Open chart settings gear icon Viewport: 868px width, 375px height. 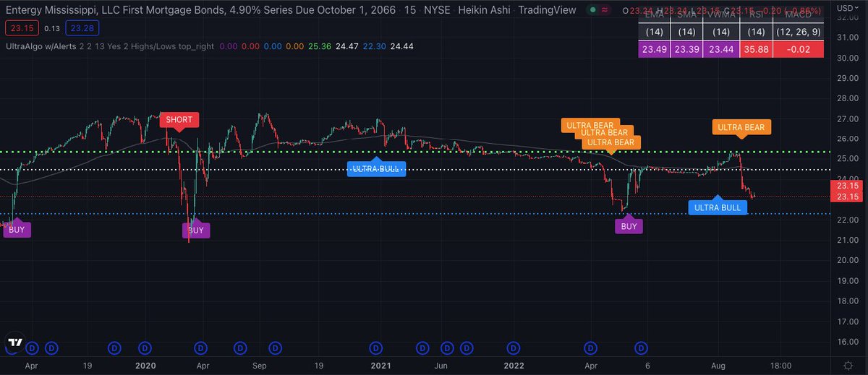pyautogui.click(x=848, y=365)
